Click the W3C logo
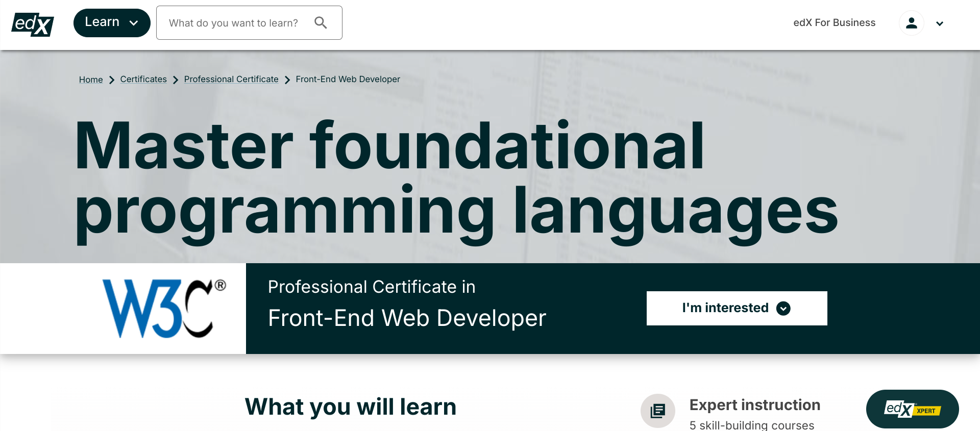The image size is (980, 431). pos(164,308)
